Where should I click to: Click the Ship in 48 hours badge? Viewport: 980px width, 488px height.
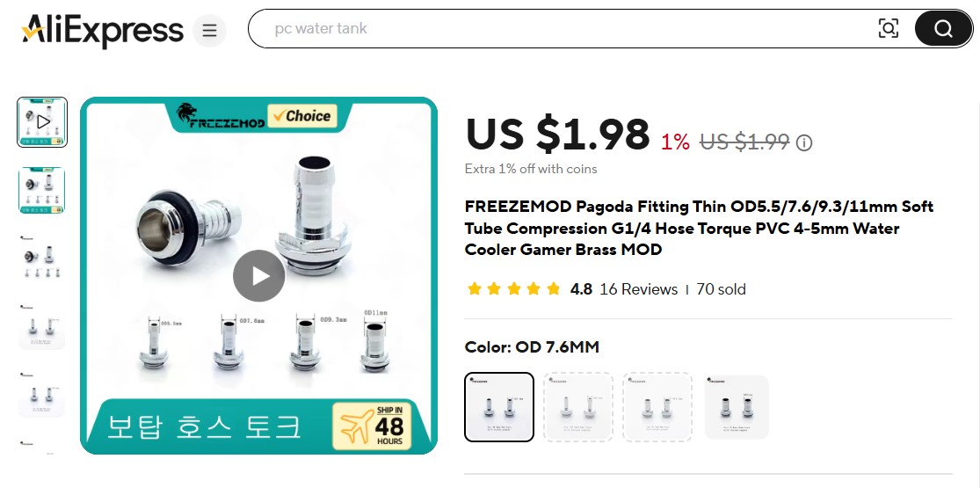tap(374, 426)
